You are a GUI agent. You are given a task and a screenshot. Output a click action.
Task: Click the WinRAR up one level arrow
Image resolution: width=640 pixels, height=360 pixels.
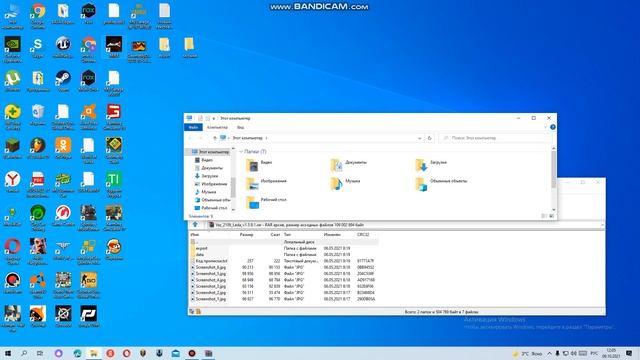(x=195, y=224)
